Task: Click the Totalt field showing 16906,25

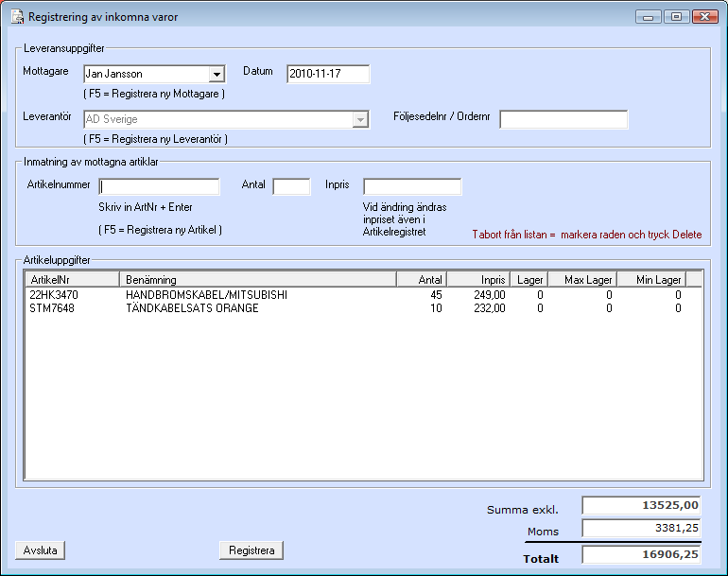Action: pyautogui.click(x=641, y=554)
